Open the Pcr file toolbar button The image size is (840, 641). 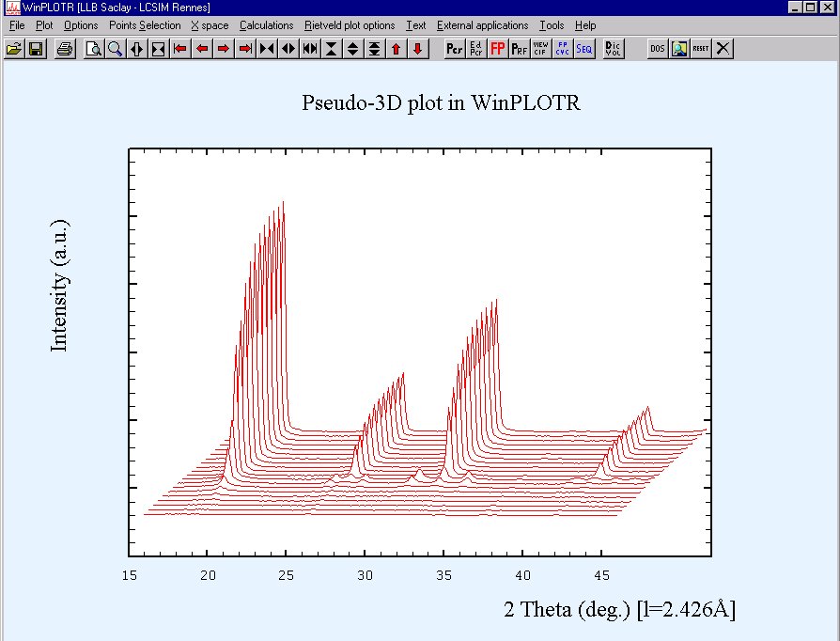[x=454, y=48]
